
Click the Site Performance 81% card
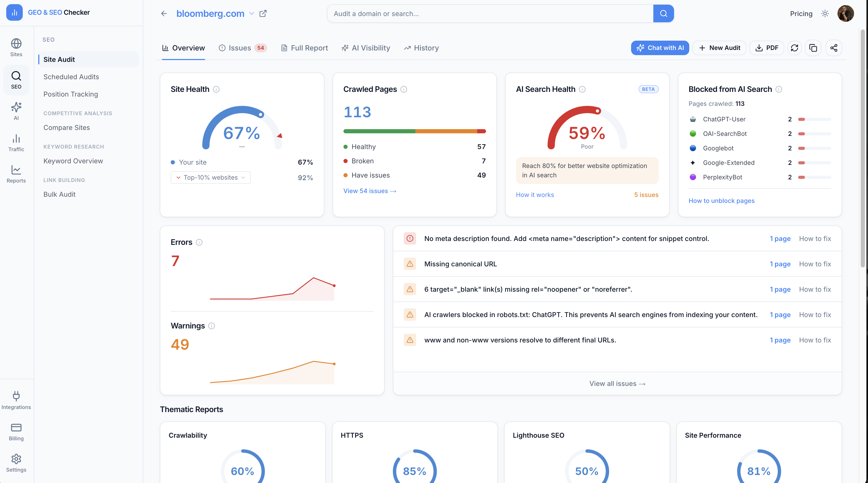(759, 452)
